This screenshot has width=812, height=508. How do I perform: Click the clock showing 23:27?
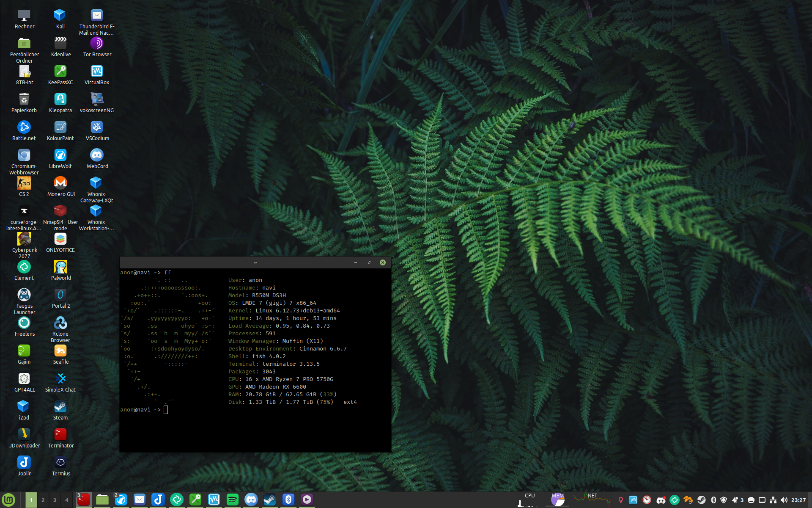pos(798,500)
